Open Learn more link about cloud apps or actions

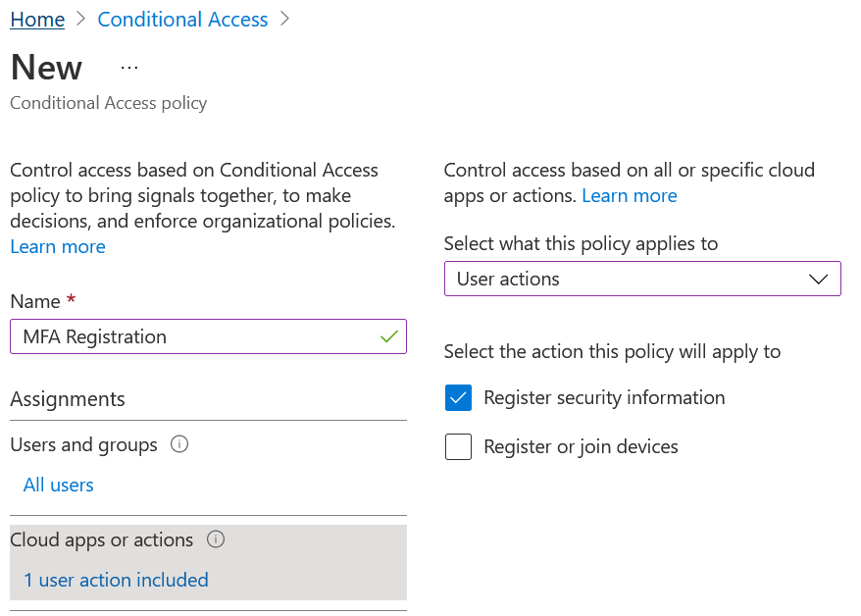pyautogui.click(x=630, y=195)
